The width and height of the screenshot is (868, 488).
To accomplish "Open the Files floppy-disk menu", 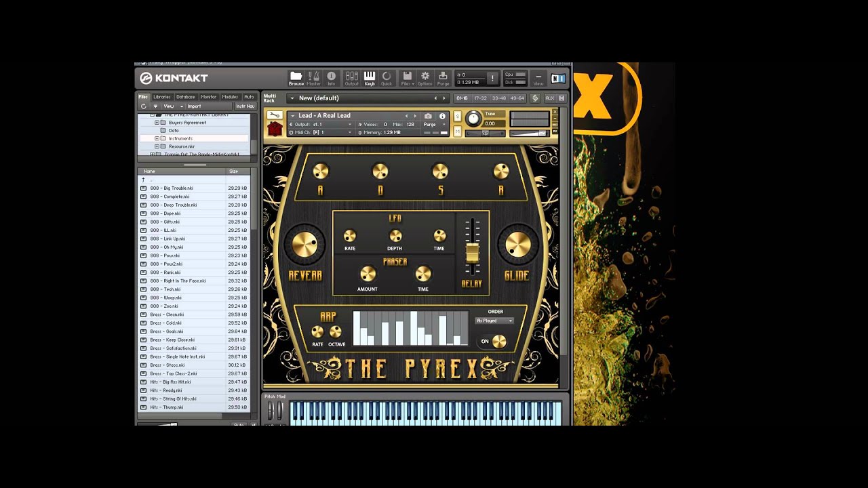I will point(407,78).
